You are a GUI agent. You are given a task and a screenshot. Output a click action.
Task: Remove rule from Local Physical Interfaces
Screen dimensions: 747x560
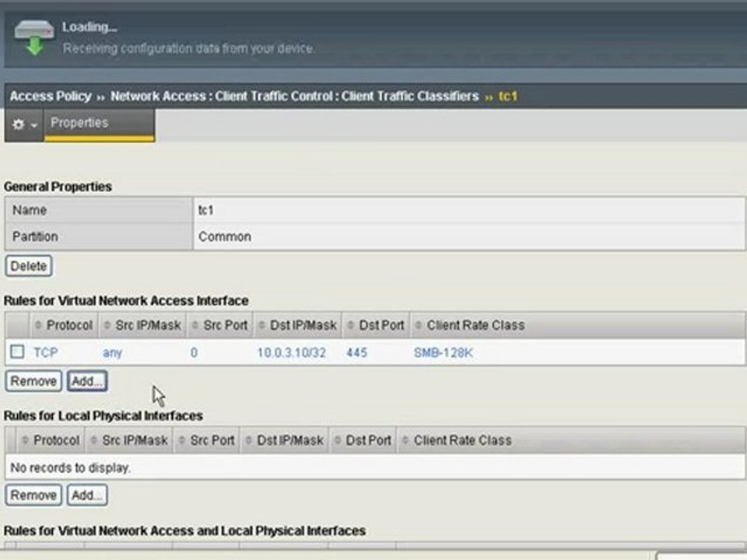[33, 495]
